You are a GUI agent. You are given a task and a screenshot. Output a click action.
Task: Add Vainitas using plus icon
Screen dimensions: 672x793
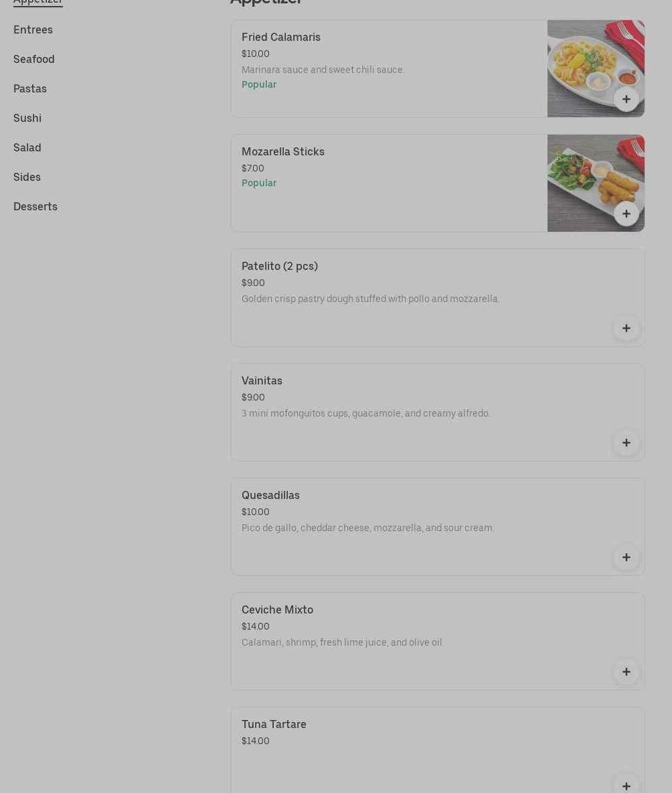click(626, 443)
